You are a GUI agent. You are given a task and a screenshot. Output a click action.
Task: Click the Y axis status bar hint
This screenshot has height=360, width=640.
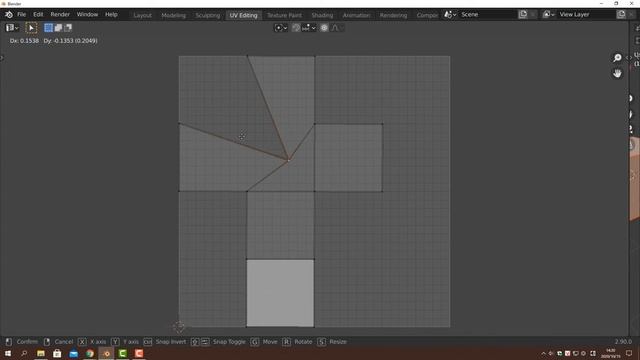coord(125,342)
